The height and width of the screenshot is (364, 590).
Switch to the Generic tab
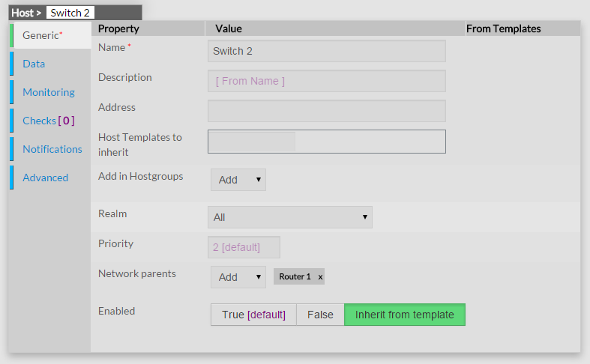click(x=42, y=35)
